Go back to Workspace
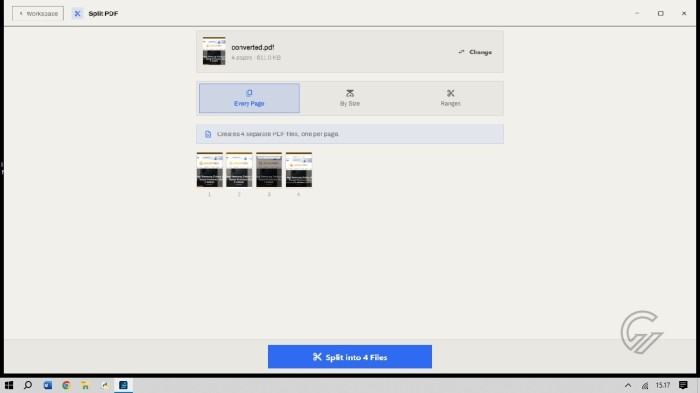Image resolution: width=700 pixels, height=393 pixels. [x=38, y=13]
